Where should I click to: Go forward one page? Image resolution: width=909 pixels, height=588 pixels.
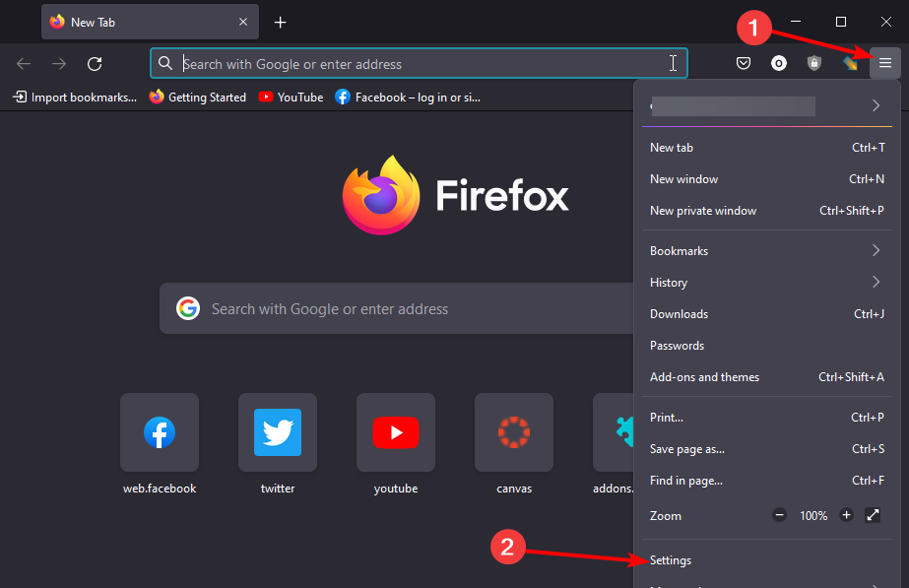coord(59,64)
